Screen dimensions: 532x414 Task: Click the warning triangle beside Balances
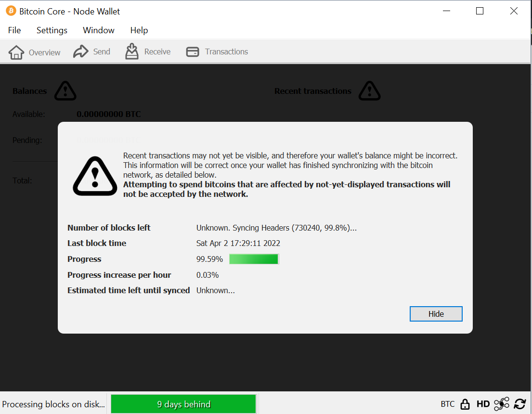[65, 91]
